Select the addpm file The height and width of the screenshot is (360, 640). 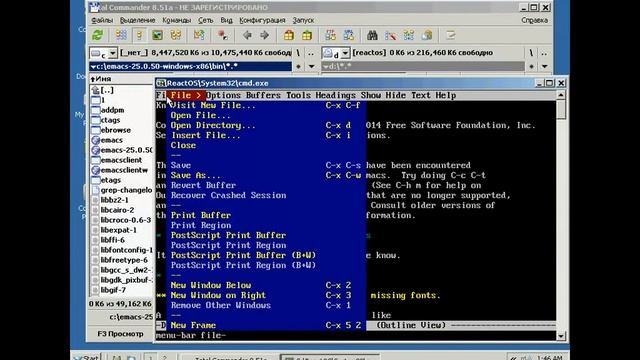112,110
